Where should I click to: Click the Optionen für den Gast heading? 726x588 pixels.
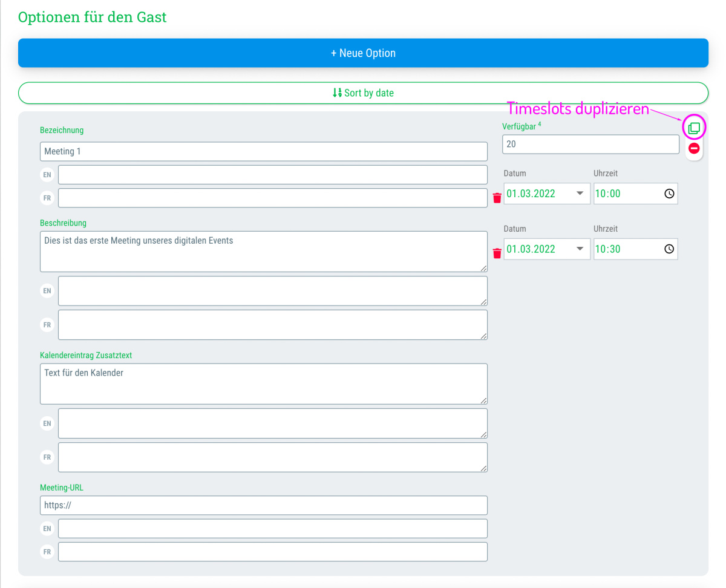pyautogui.click(x=93, y=17)
